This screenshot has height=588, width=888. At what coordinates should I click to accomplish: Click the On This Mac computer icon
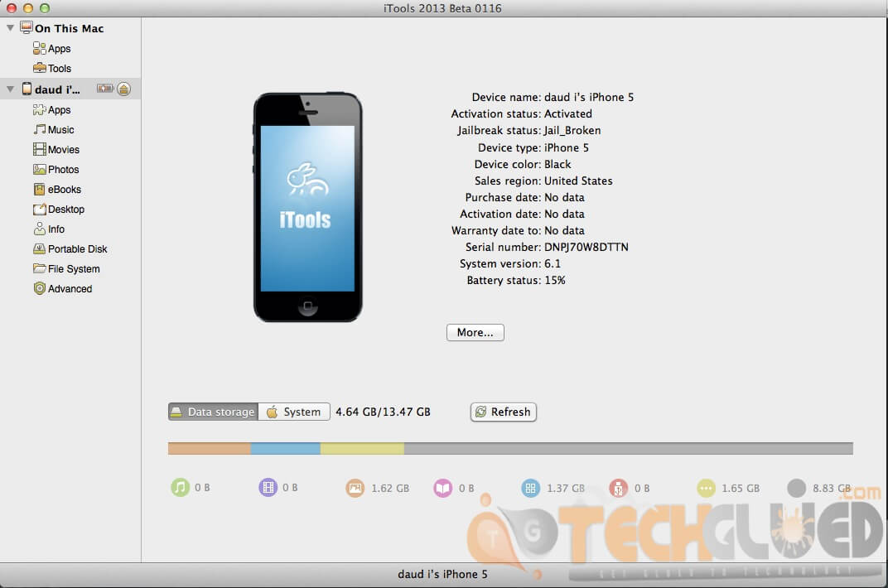coord(26,27)
